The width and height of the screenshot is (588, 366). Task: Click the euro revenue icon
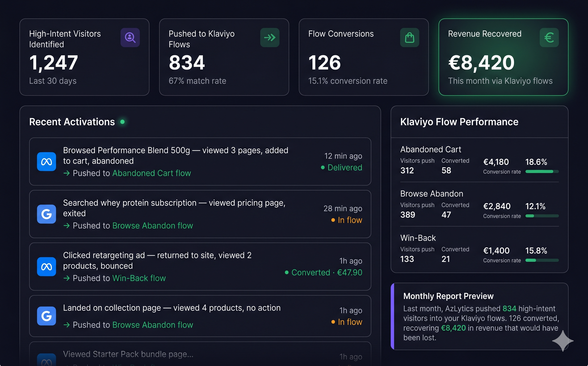click(x=549, y=37)
